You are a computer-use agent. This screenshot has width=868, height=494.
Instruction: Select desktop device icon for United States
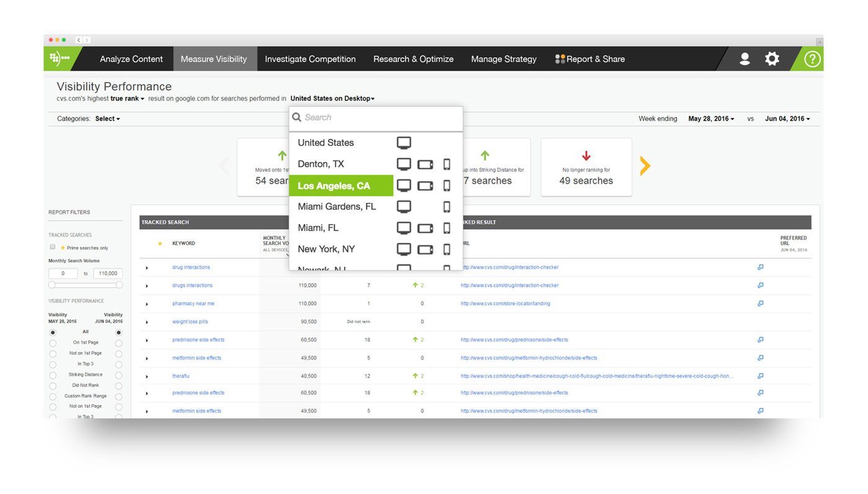pos(404,143)
